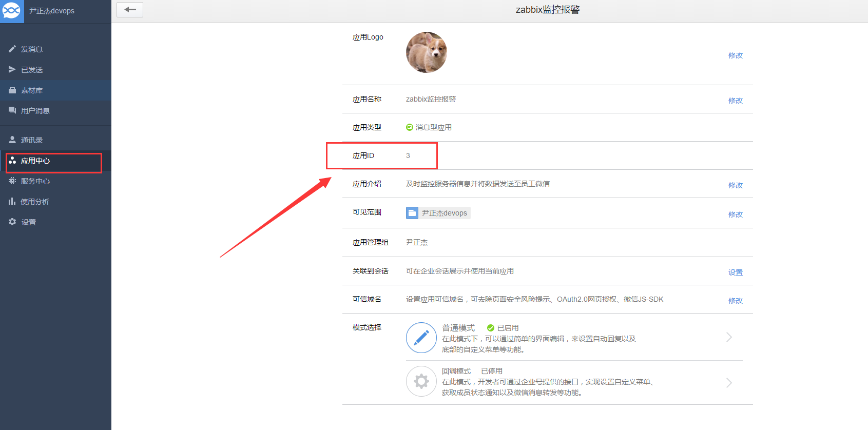Click the corgi puppy app logo
The image size is (868, 430).
click(x=427, y=52)
